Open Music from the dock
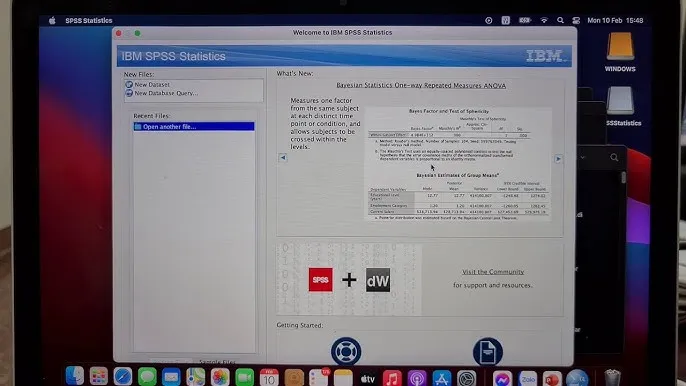 tap(392, 378)
